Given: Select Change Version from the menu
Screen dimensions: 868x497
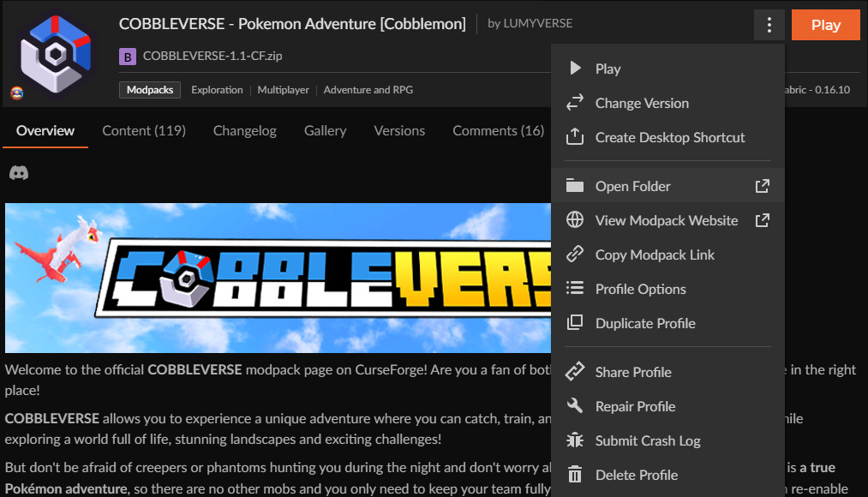Looking at the screenshot, I should pyautogui.click(x=642, y=103).
